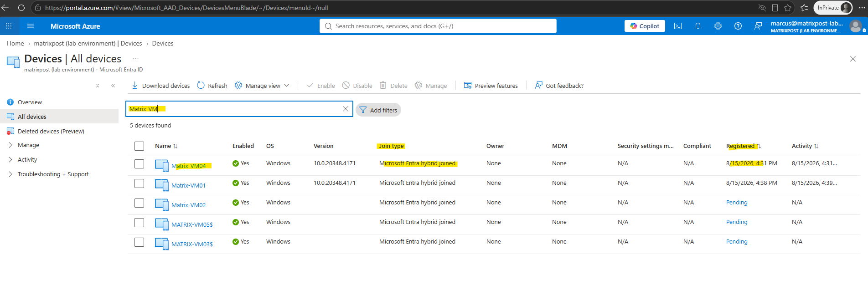Click the '5 devices found' text
Viewport: 868px width, 290px height.
150,126
